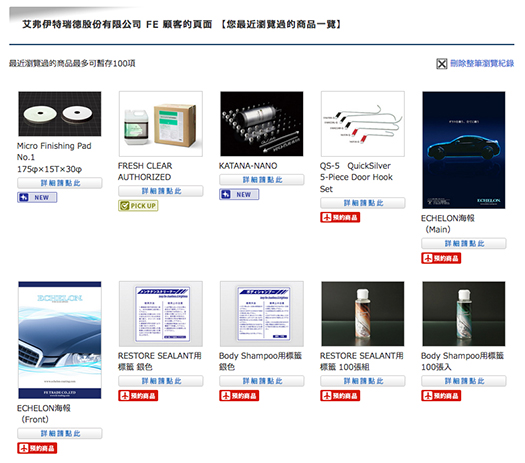Image resolution: width=525 pixels, height=463 pixels.
Task: Click 詳細請點此 under KATANA-NANO
Action: (x=262, y=180)
